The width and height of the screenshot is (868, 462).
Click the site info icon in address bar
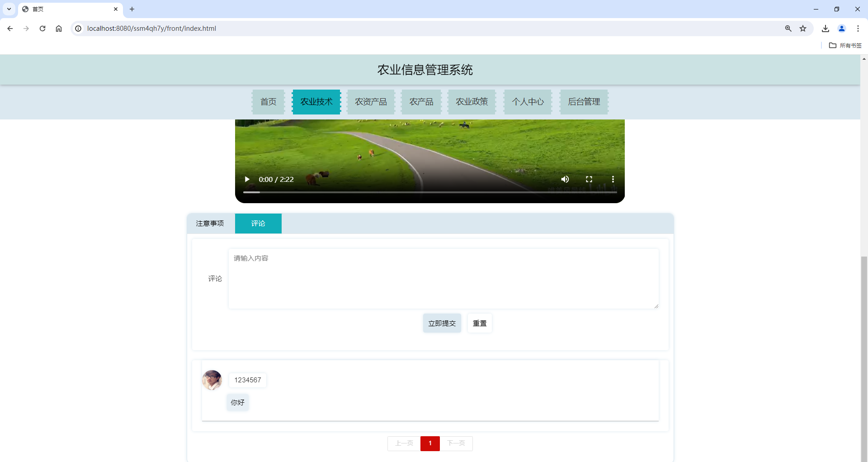(78, 28)
